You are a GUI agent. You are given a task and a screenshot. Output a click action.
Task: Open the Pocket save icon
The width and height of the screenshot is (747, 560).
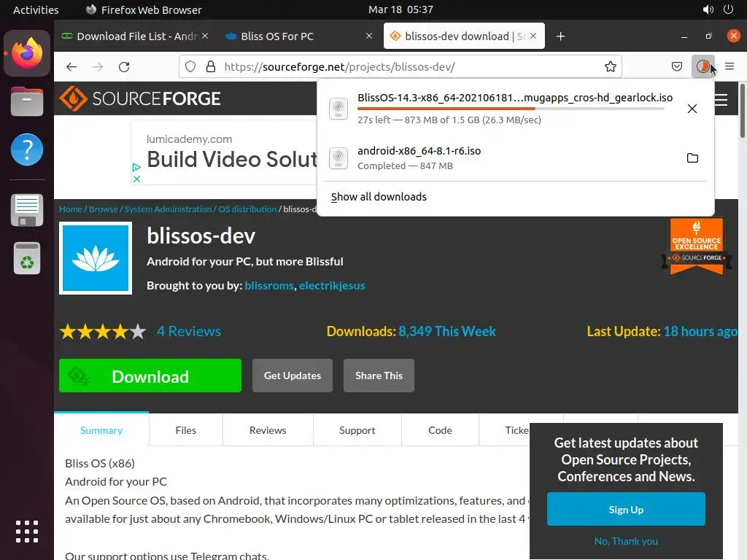[676, 66]
